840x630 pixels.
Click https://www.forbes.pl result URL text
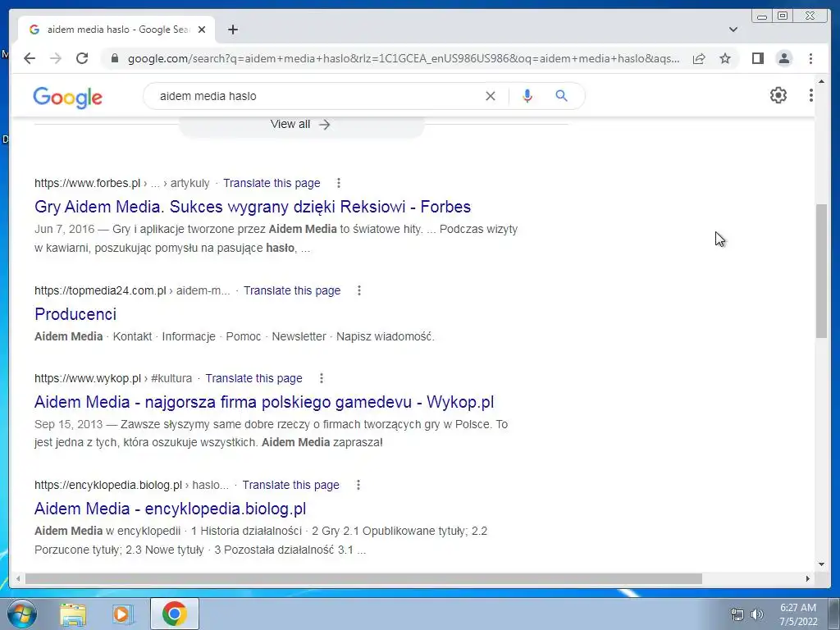click(x=87, y=183)
